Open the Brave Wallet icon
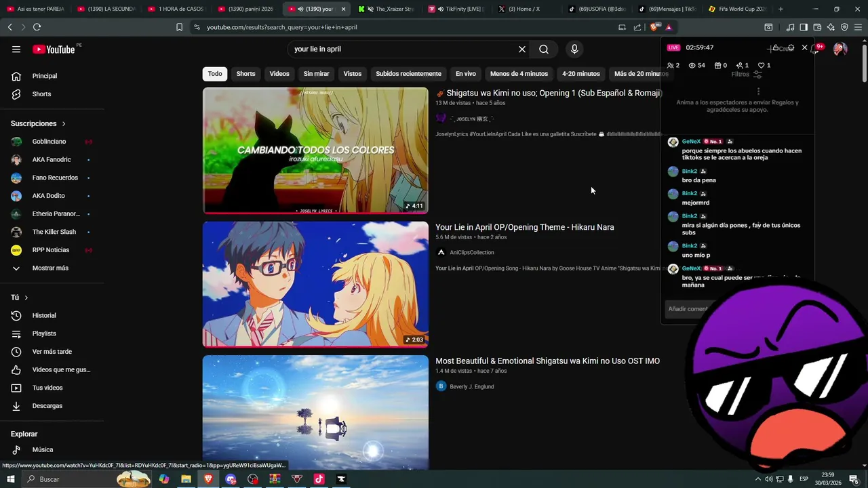This screenshot has width=868, height=488. click(817, 27)
